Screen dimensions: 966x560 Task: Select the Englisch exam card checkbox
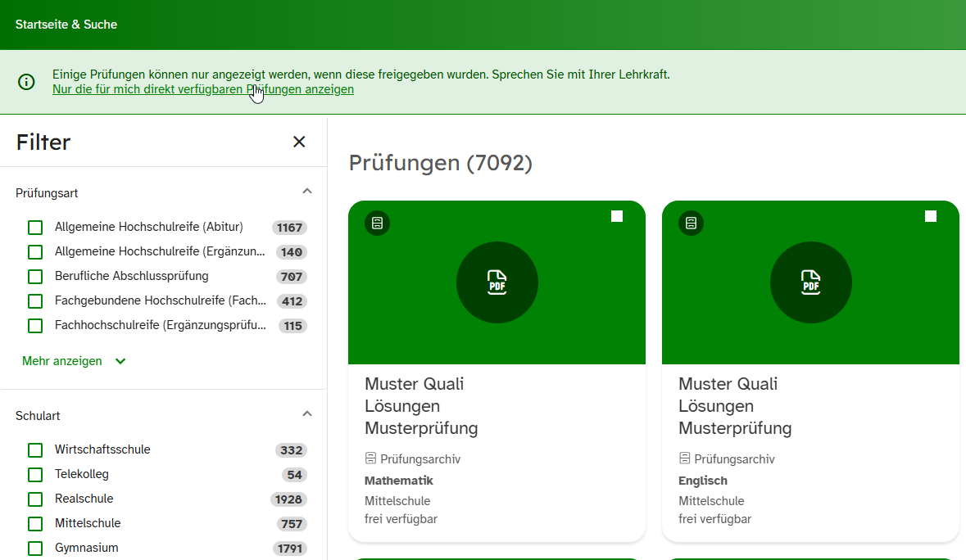(x=931, y=216)
